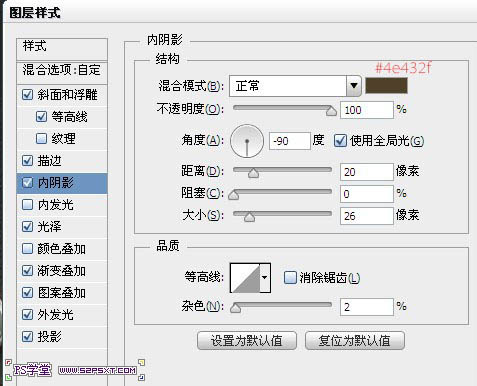Click the distance slider handle
The image size is (477, 386).
click(253, 173)
